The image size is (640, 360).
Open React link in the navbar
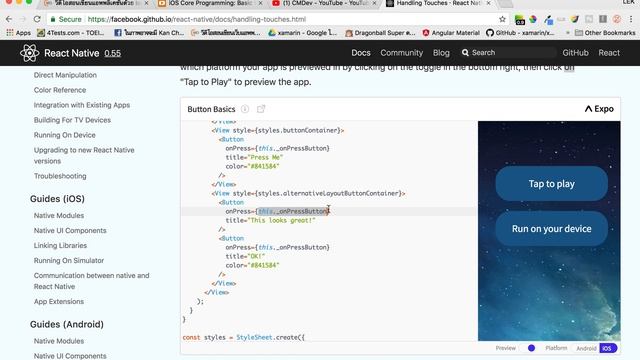(x=609, y=53)
